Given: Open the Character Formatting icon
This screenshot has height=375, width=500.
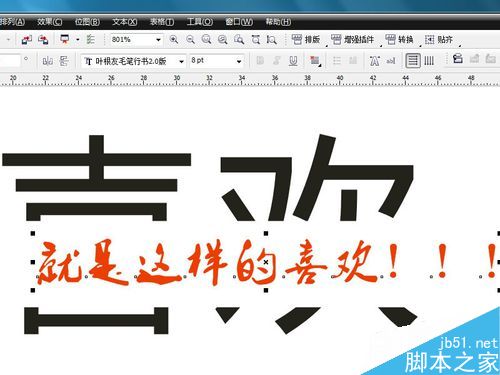Looking at the screenshot, I should [375, 61].
